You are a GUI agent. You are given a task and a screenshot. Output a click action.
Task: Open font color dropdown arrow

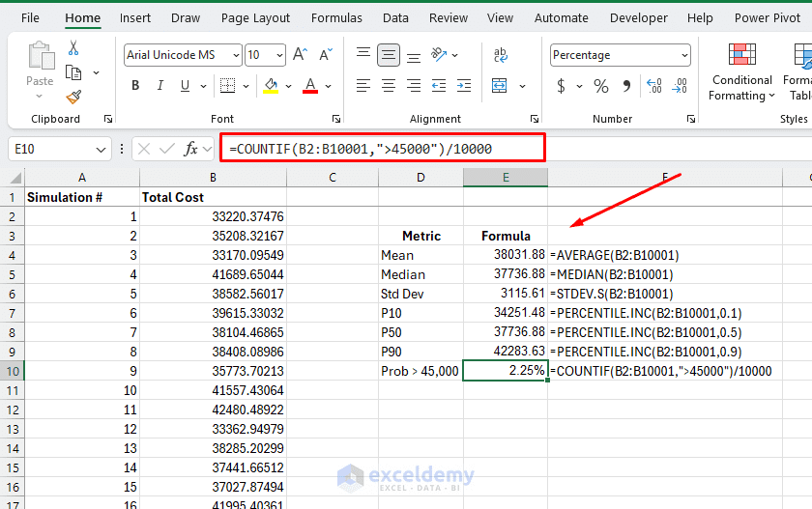pos(329,86)
